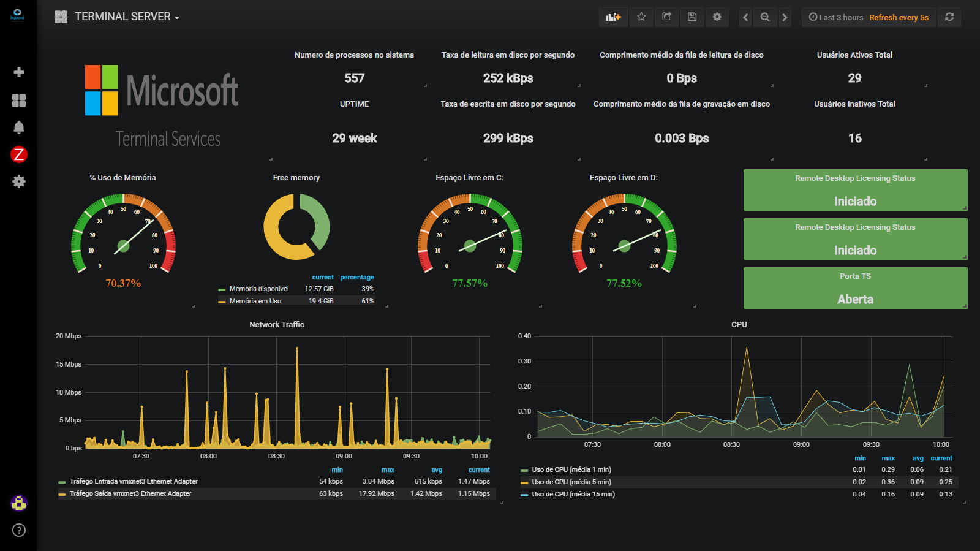Toggle Uso de CPU (média 15 min) series
This screenshot has width=980, height=551.
(x=573, y=494)
